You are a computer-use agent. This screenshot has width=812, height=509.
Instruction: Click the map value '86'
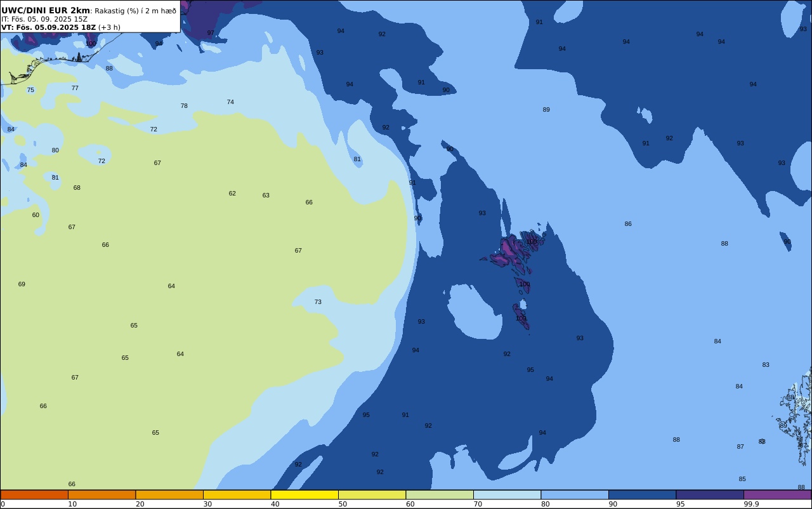628,224
